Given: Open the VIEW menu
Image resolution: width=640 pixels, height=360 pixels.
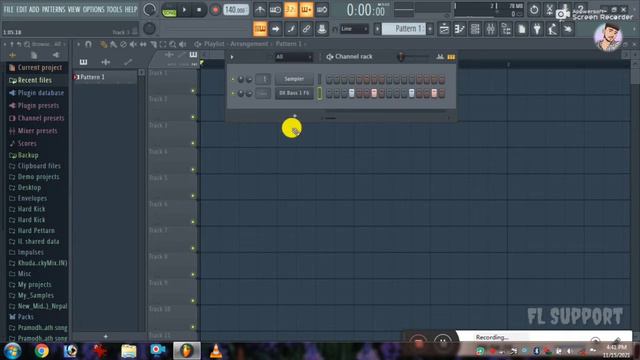Looking at the screenshot, I should click(74, 9).
